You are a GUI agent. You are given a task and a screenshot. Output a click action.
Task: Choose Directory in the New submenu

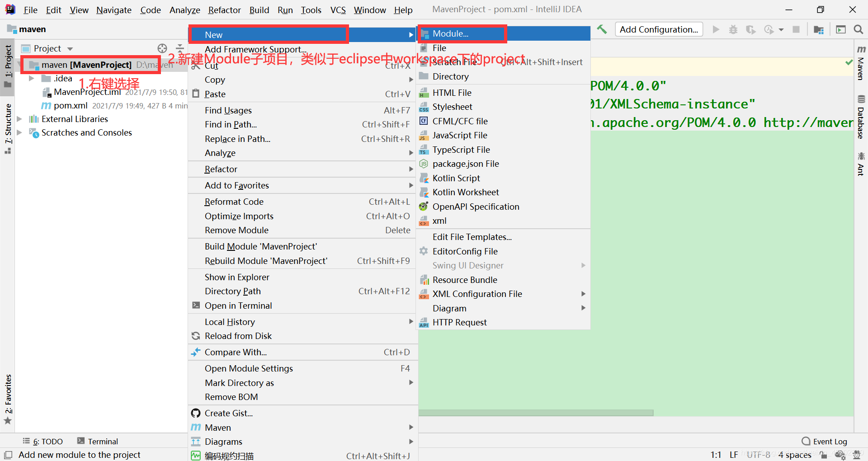(504, 76)
